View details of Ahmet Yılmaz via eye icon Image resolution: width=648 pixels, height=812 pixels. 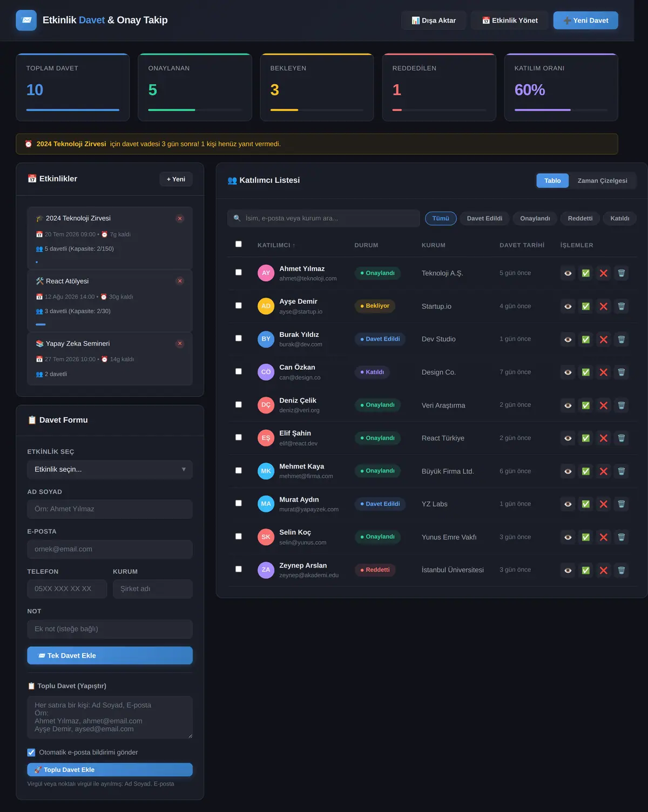568,273
